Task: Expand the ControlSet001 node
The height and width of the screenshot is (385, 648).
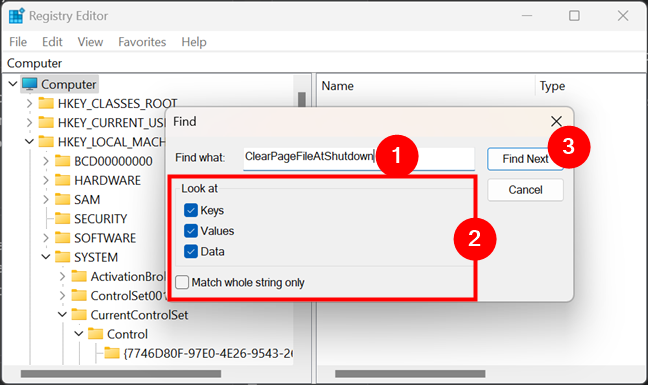Action: (x=62, y=296)
